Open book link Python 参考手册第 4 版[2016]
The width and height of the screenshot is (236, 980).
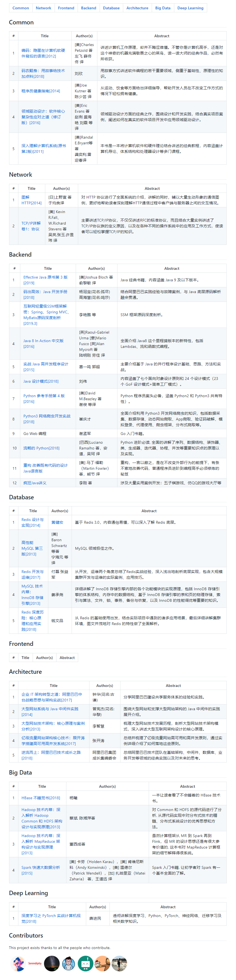click(x=44, y=399)
